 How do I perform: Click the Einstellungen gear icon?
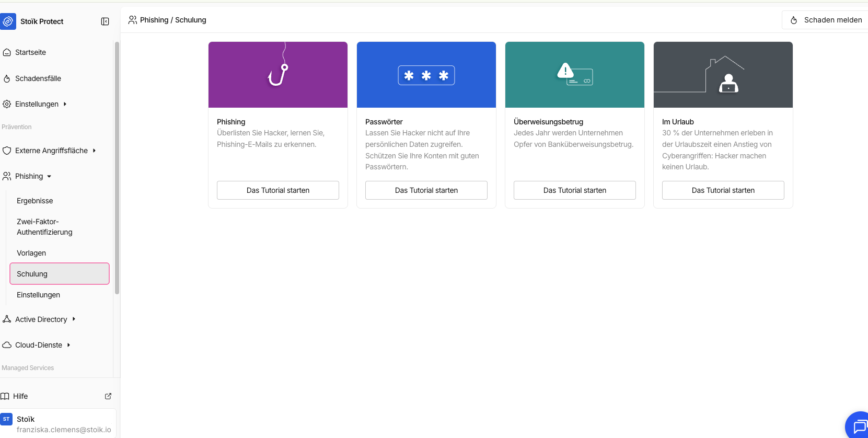[x=7, y=104]
